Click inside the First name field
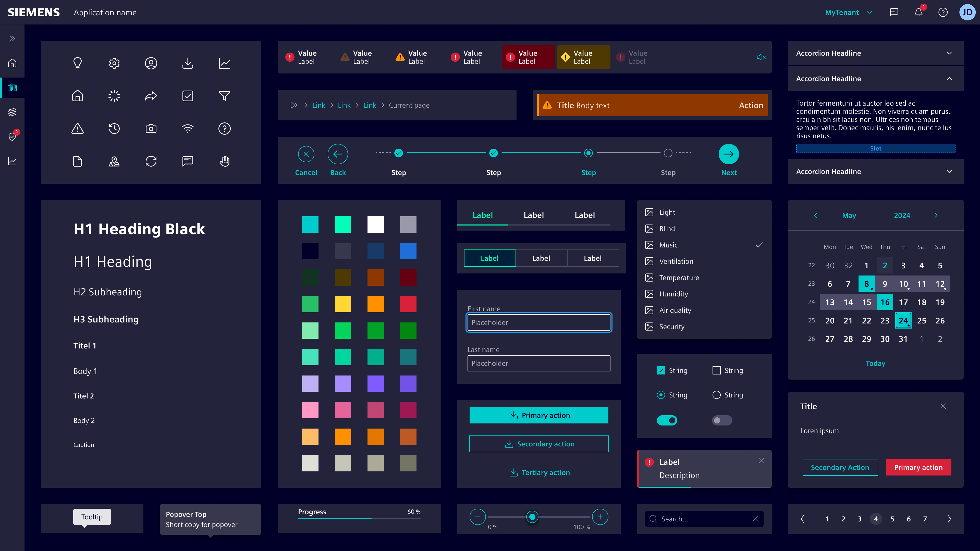Viewport: 980px width, 551px height. coord(539,322)
